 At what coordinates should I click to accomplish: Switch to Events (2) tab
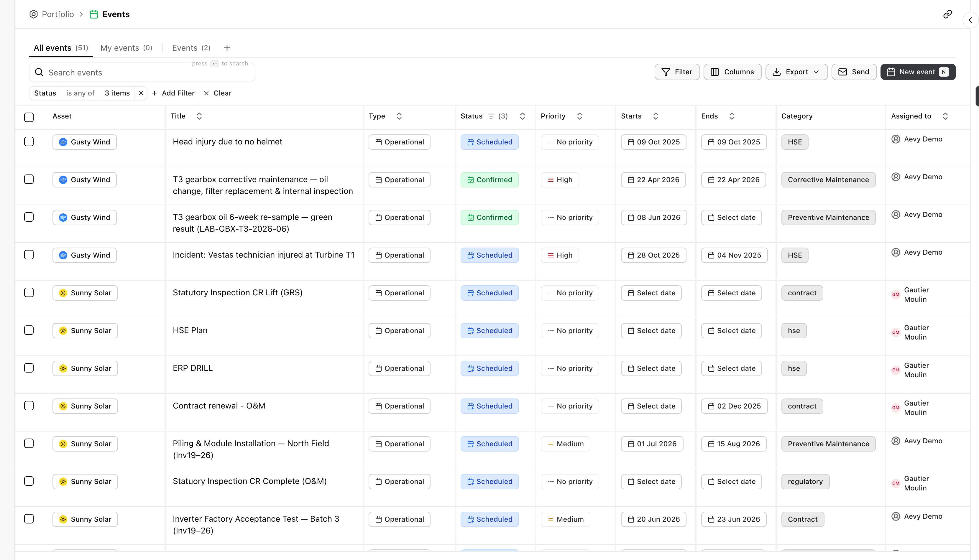191,48
